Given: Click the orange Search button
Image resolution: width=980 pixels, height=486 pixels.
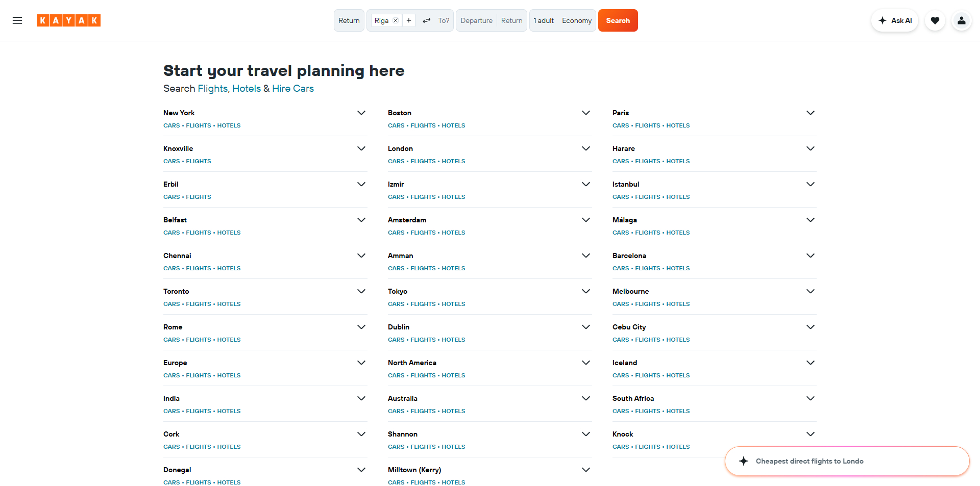Looking at the screenshot, I should pyautogui.click(x=618, y=20).
